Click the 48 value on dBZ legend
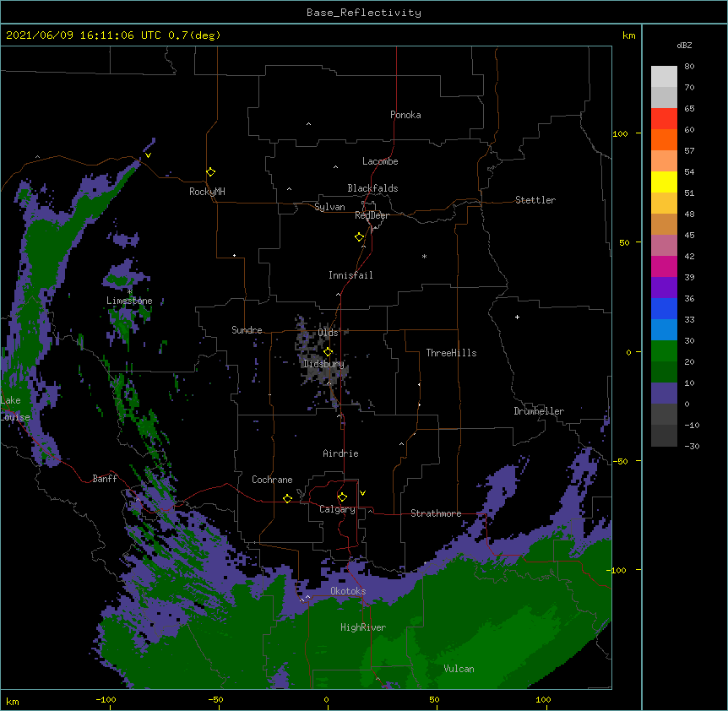This screenshot has width=728, height=711. (x=689, y=214)
